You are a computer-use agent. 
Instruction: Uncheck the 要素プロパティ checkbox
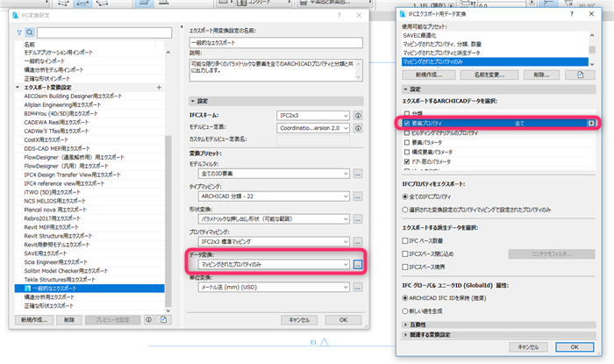click(407, 124)
